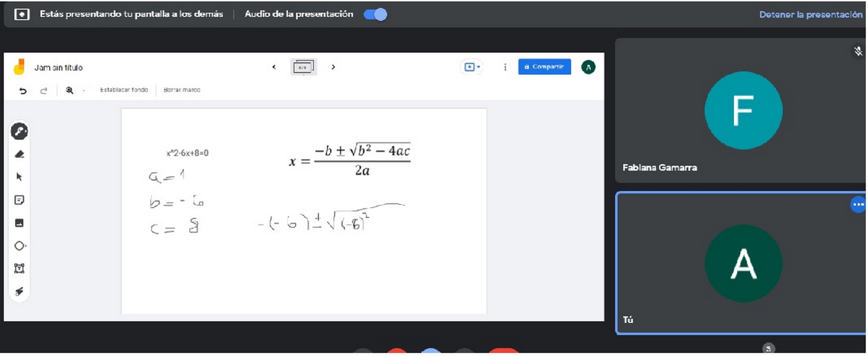Select the Eraser tool
This screenshot has width=868, height=356.
coord(19,154)
